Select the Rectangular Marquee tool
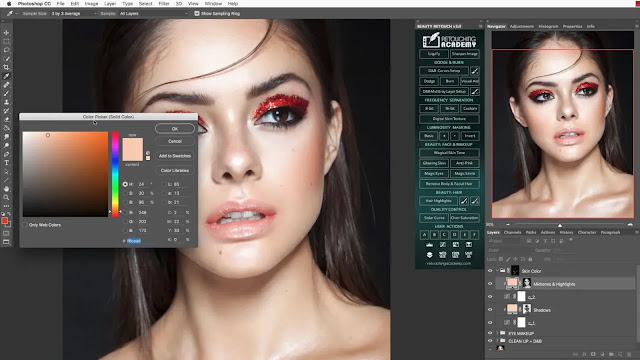 coord(6,41)
